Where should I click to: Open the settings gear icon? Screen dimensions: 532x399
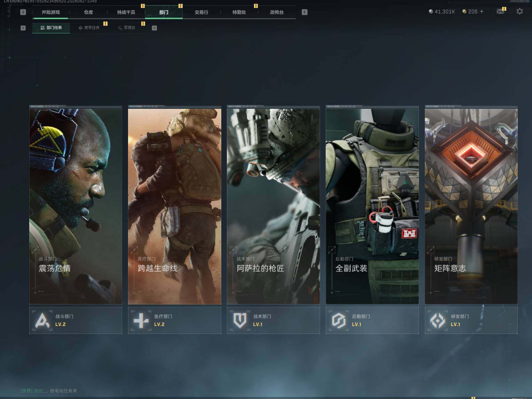click(x=519, y=11)
